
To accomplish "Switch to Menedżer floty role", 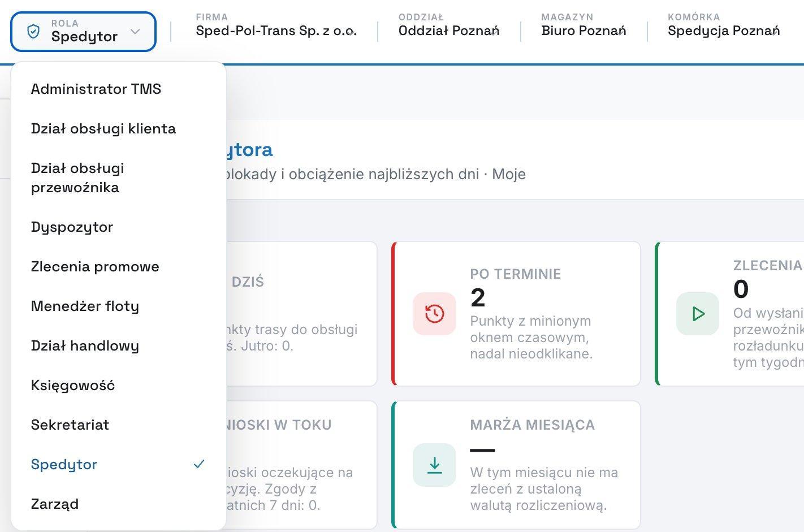I will (x=118, y=306).
